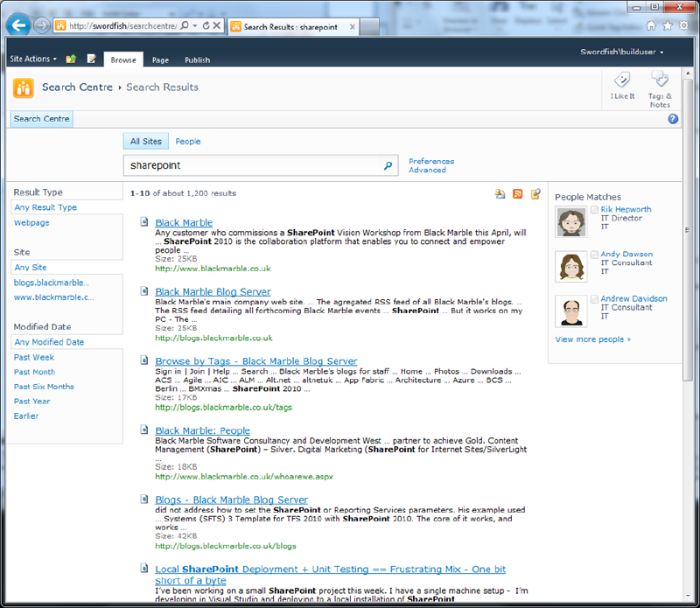Click the orange Search Centre site logo

pos(24,87)
